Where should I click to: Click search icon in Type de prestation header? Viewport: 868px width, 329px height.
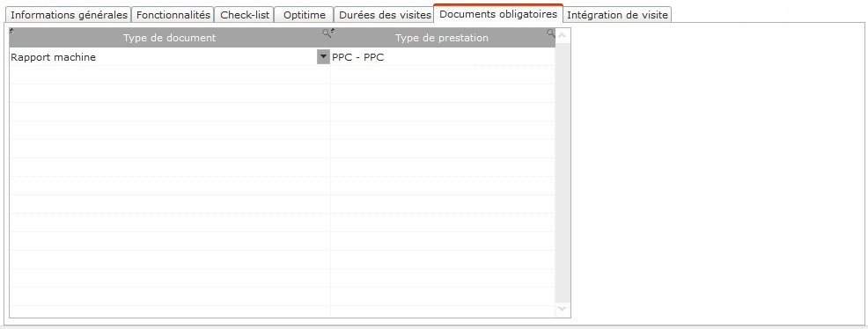click(551, 33)
